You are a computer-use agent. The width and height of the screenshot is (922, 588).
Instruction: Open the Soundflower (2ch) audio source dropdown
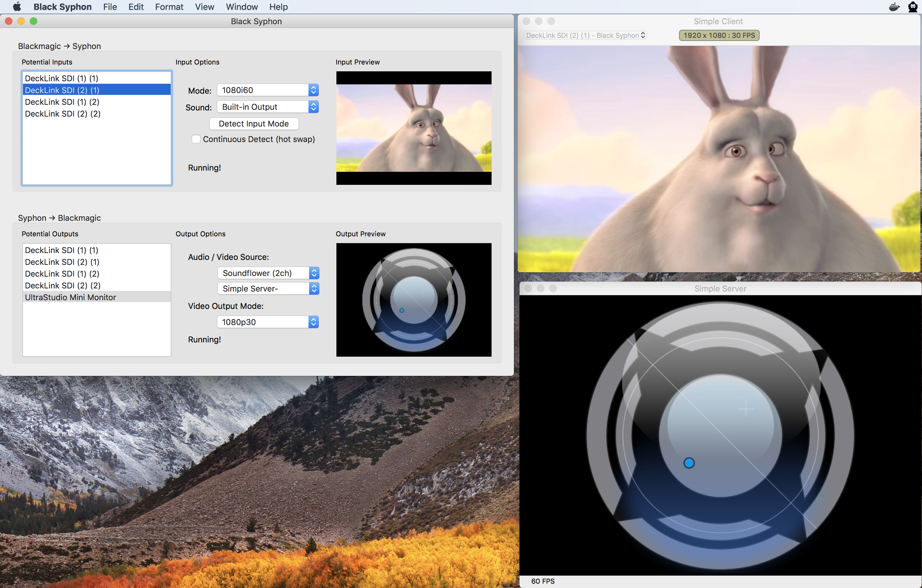click(268, 273)
